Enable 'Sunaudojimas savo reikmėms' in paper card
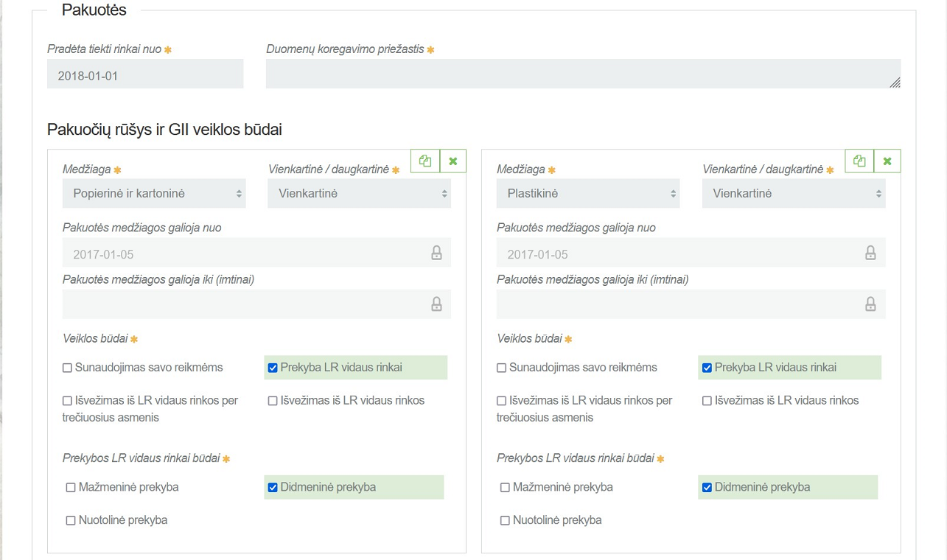Viewport: 947px width, 560px height. click(68, 368)
